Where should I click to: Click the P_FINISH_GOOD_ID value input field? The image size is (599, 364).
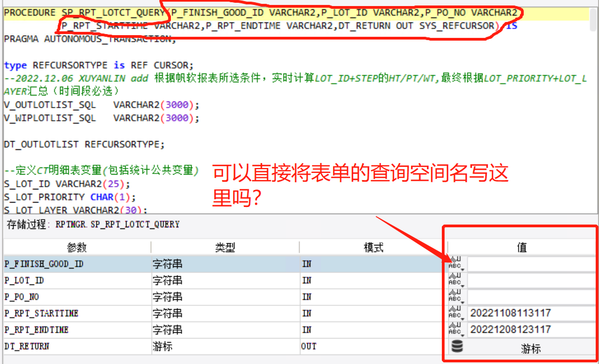531,264
